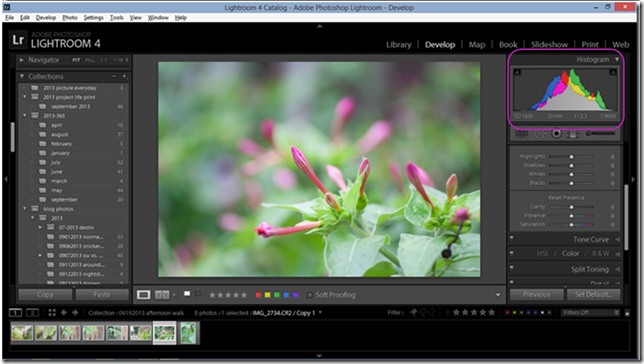
Task: Collapse the Collections panel
Action: click(22, 76)
